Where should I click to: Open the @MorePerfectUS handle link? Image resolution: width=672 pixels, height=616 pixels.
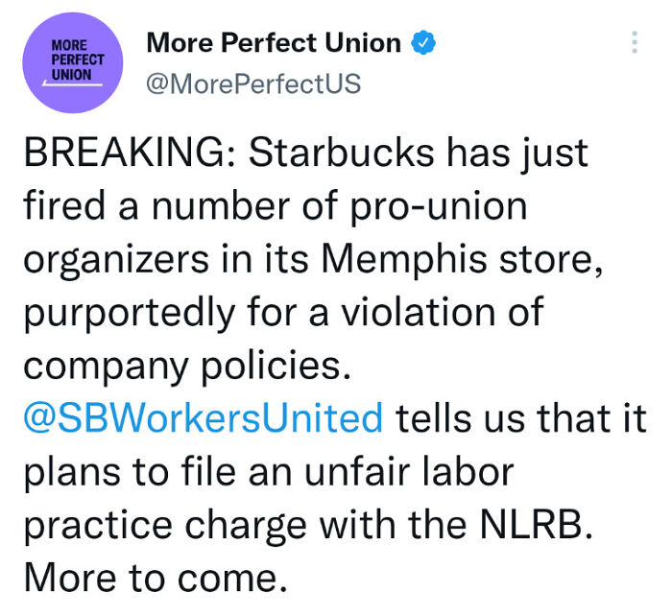coord(253,83)
